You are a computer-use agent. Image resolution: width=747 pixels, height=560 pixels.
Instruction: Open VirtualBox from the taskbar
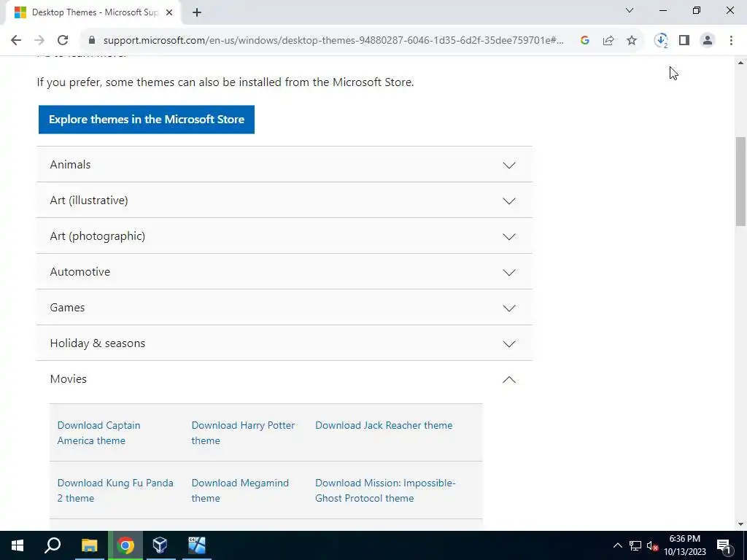pos(160,545)
